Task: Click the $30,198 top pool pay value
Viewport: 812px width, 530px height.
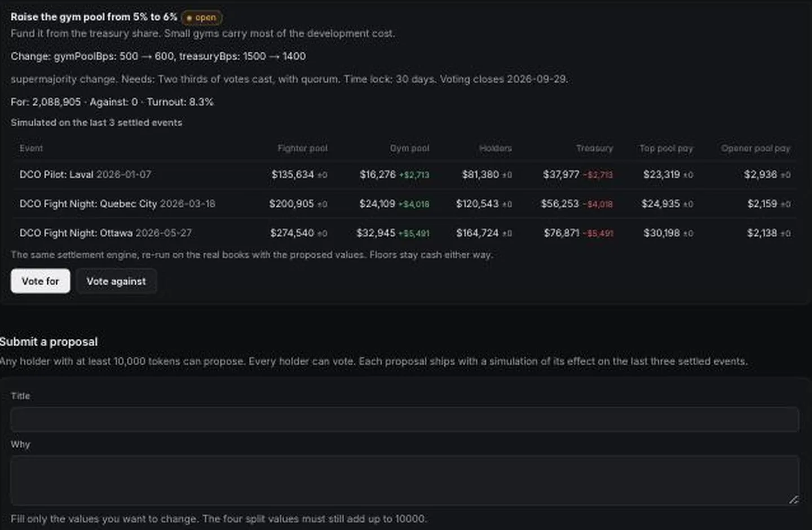Action: 662,233
